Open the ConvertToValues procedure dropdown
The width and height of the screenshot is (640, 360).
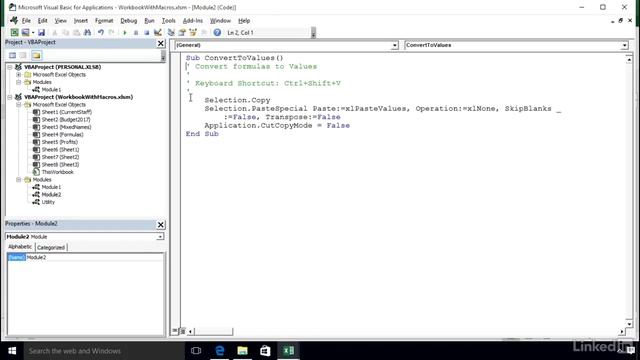pyautogui.click(x=624, y=45)
